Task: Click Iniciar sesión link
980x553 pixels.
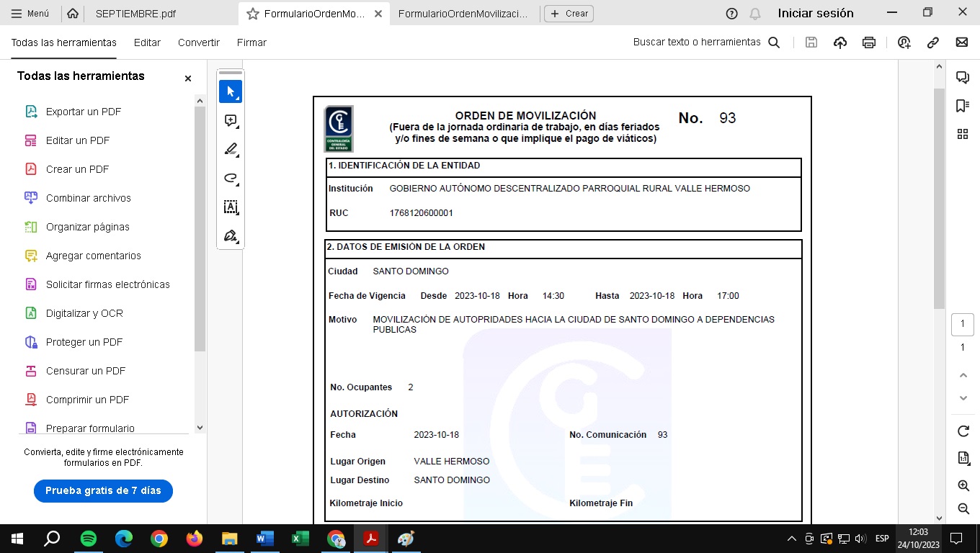Action: (x=816, y=13)
